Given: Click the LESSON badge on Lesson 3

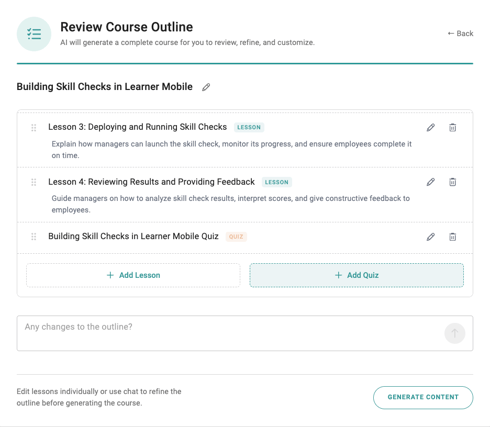Looking at the screenshot, I should click(x=249, y=127).
